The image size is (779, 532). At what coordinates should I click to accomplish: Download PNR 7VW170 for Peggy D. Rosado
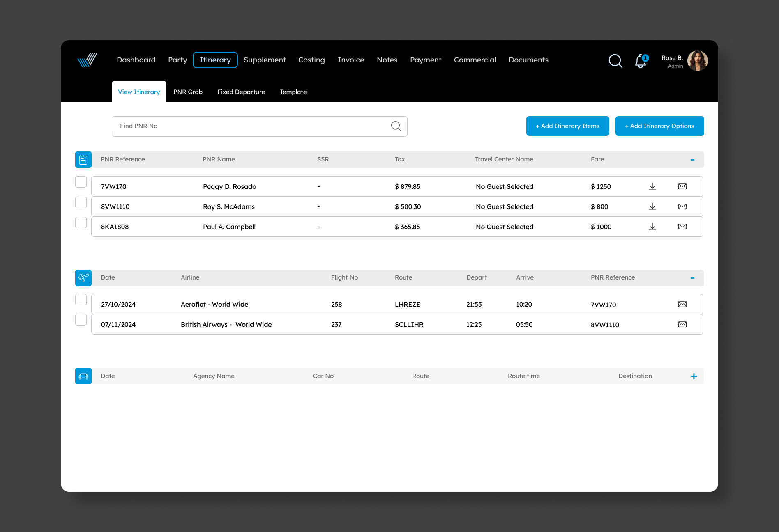[652, 186]
